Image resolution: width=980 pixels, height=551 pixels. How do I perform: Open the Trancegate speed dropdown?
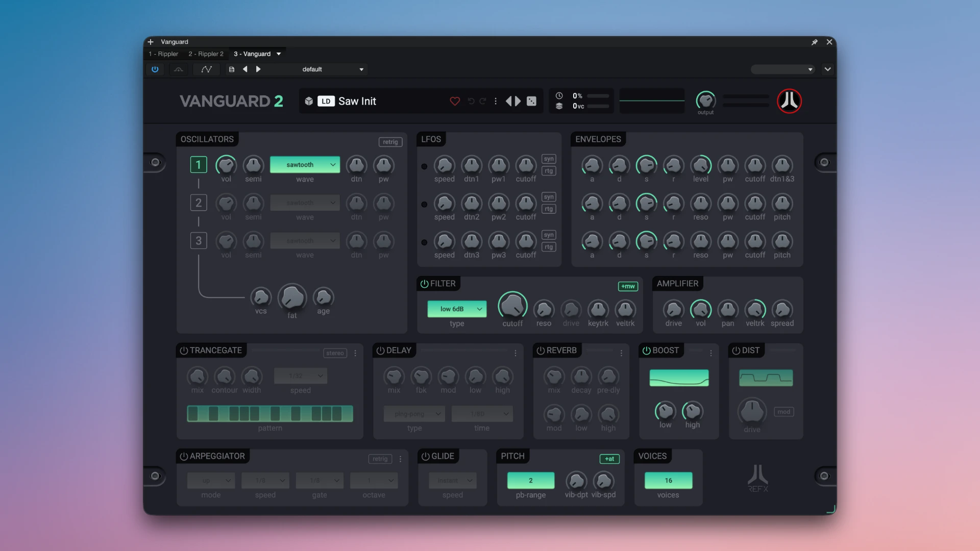(x=301, y=376)
